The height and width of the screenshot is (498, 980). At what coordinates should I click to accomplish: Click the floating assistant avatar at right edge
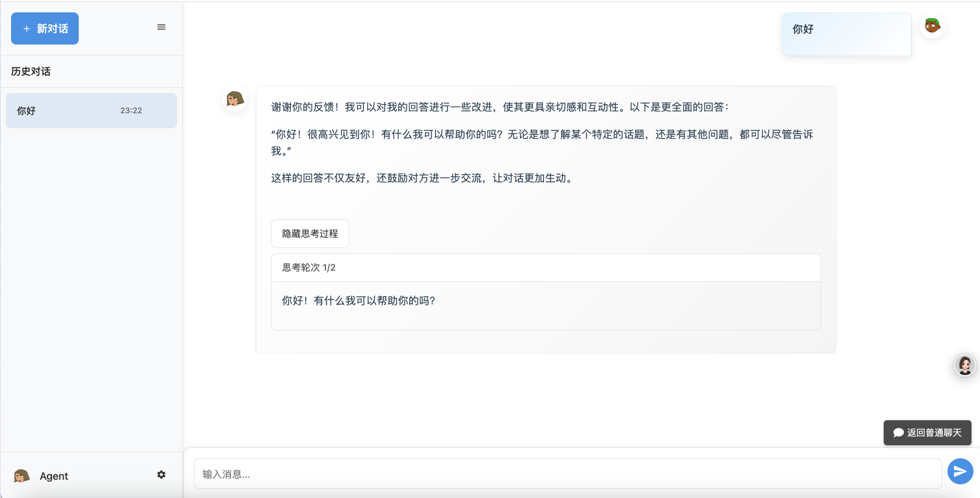965,365
